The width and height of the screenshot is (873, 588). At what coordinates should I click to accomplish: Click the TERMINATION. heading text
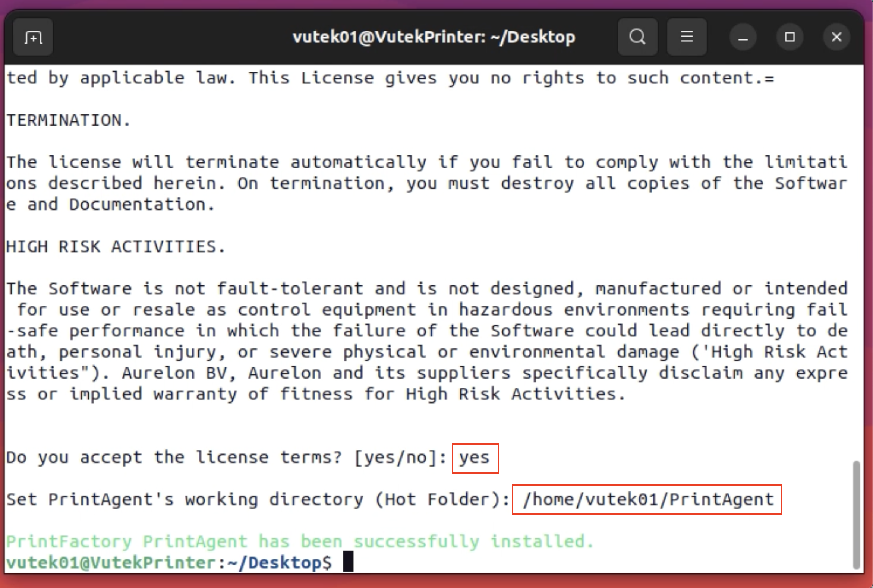point(68,120)
